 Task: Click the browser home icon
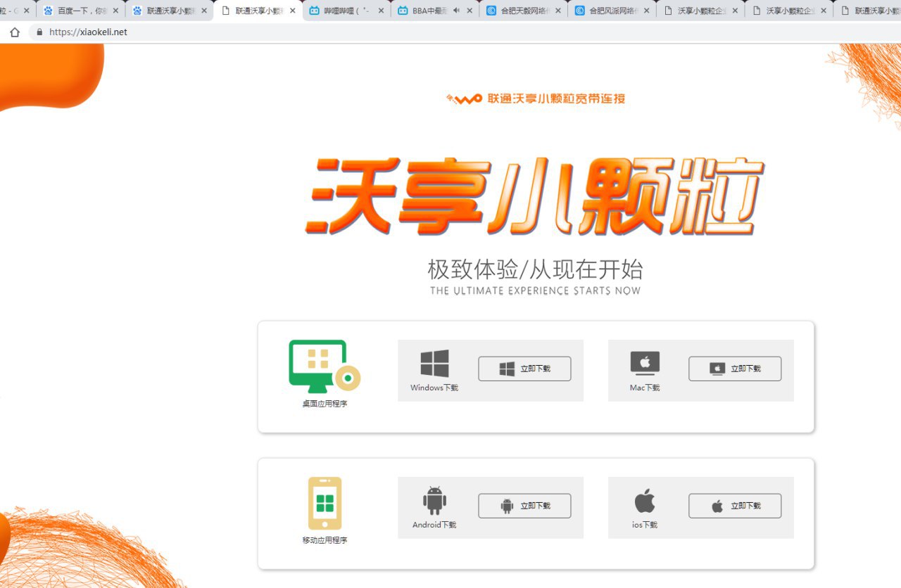[x=15, y=32]
